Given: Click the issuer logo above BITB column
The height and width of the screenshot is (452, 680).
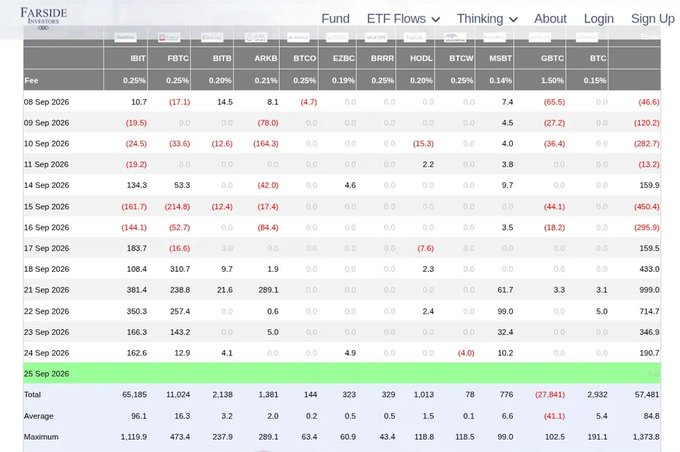Looking at the screenshot, I should 212,38.
